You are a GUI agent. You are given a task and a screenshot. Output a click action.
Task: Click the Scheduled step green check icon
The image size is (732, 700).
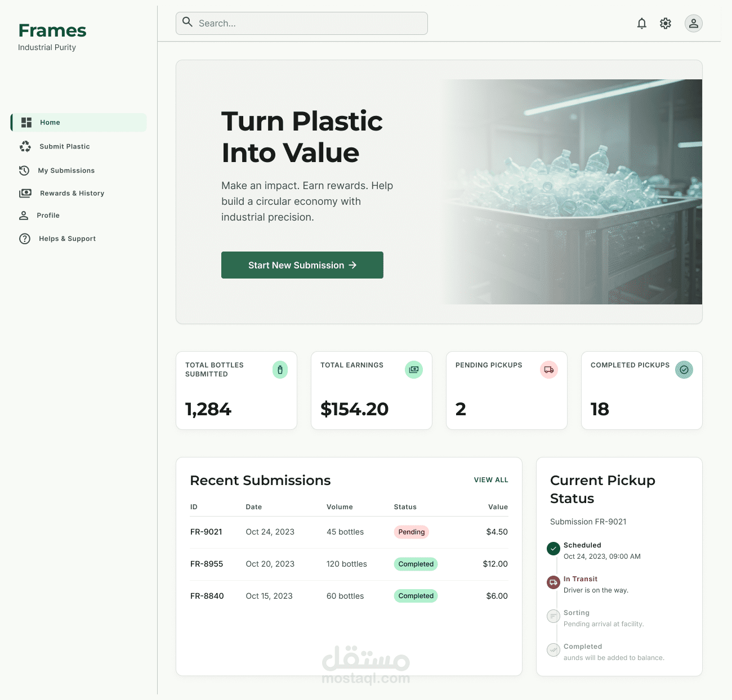[554, 548]
